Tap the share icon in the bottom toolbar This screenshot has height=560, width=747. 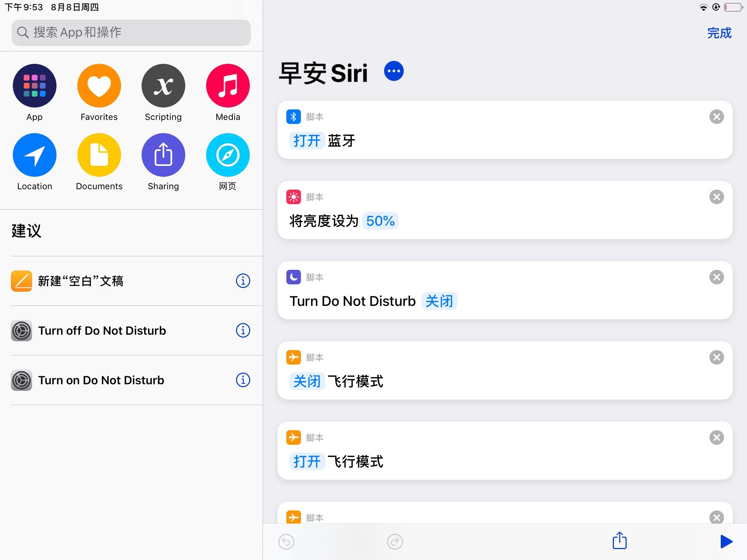point(619,541)
